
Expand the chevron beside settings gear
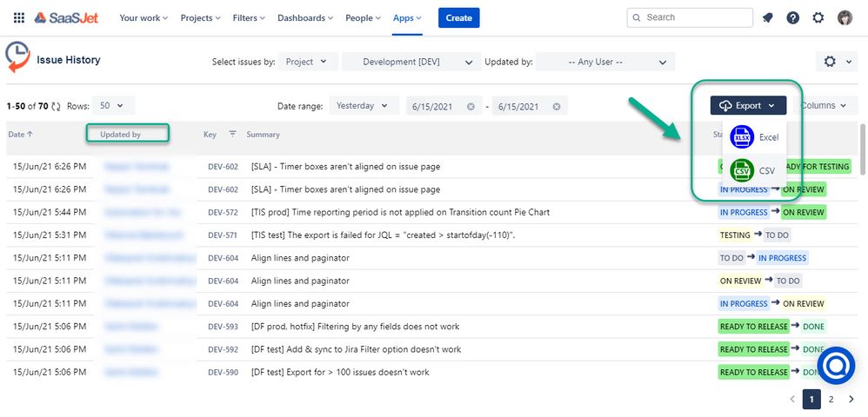[849, 62]
